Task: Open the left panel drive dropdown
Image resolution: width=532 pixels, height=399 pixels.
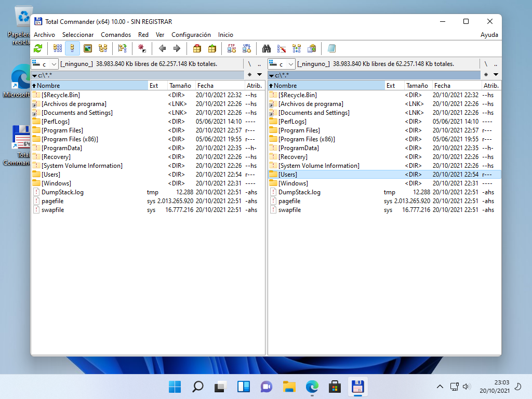Action: (45, 64)
